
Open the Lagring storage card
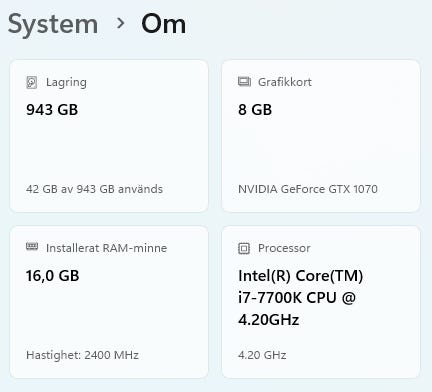(x=109, y=136)
